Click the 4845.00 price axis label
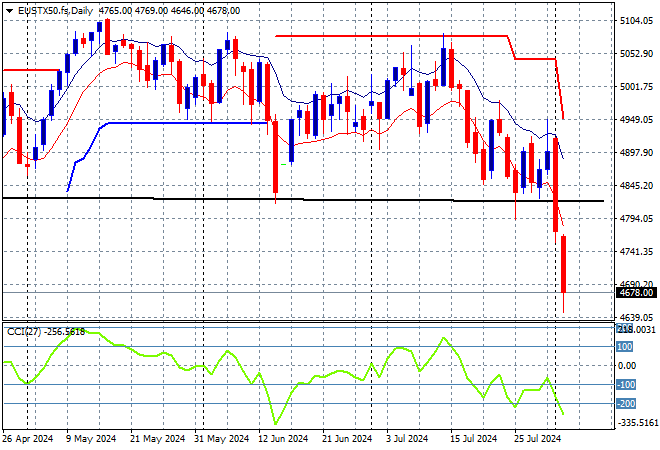The width and height of the screenshot is (660, 450). 635,185
